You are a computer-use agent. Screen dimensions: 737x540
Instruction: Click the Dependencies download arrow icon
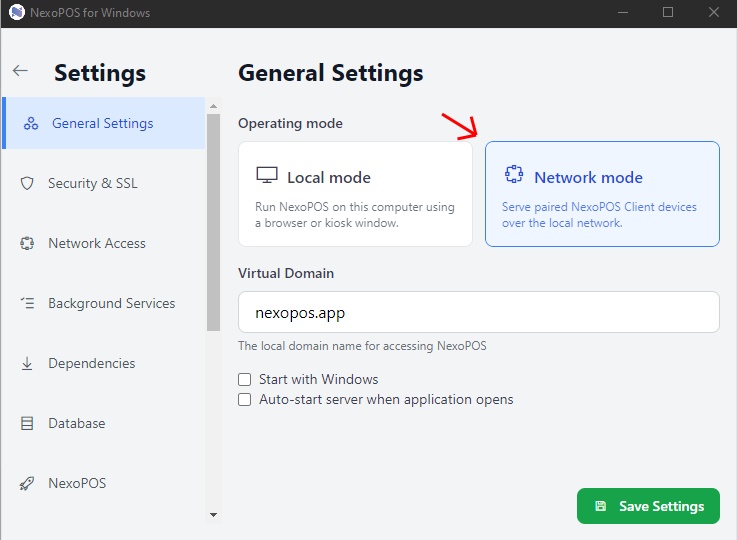click(27, 363)
